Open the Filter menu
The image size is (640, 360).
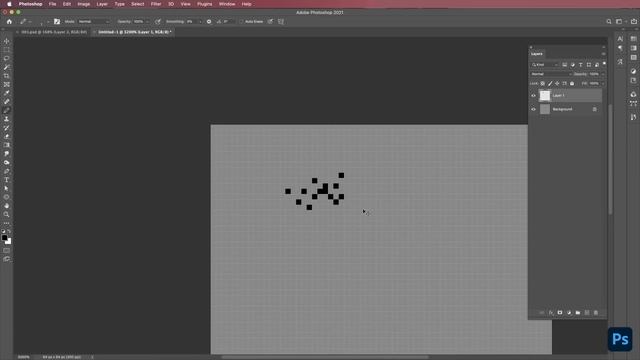point(156,4)
